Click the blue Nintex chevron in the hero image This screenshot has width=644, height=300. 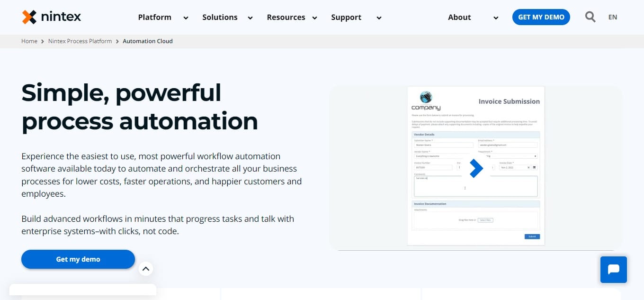[476, 168]
